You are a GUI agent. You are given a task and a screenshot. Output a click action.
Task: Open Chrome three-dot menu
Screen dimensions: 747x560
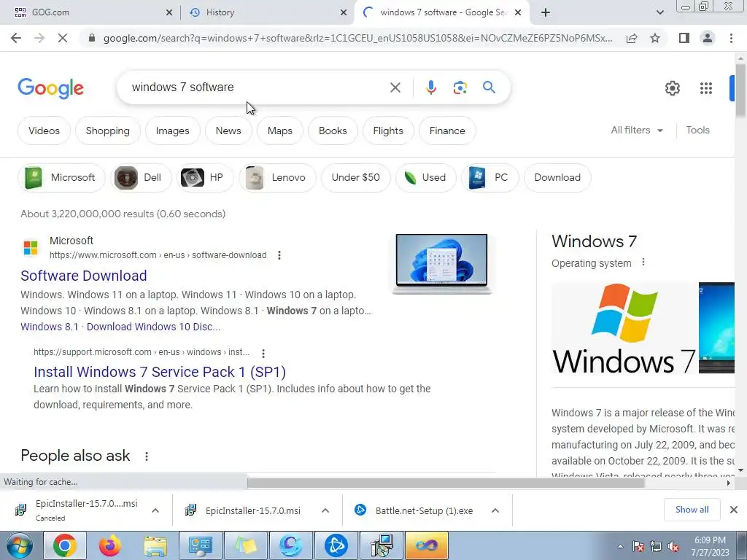[731, 38]
